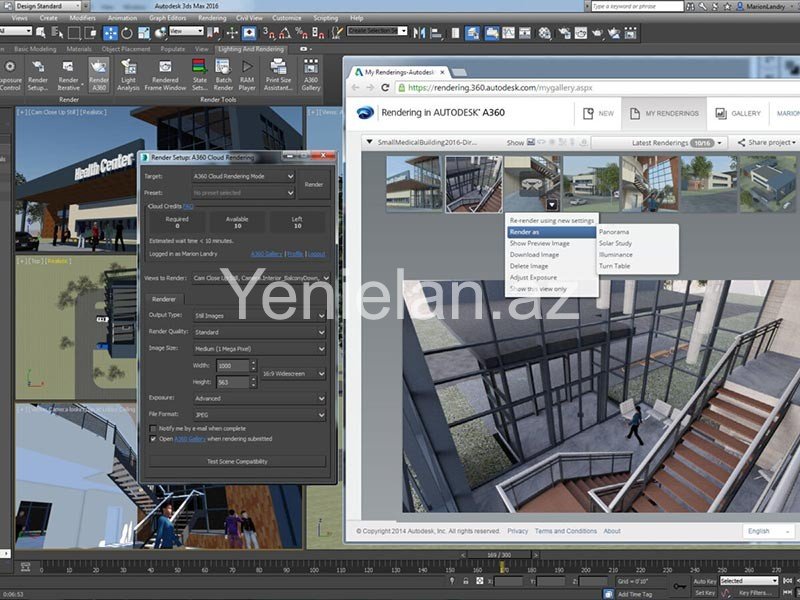Click the Curve Editor toolbar icon
800x600 pixels.
point(509,33)
